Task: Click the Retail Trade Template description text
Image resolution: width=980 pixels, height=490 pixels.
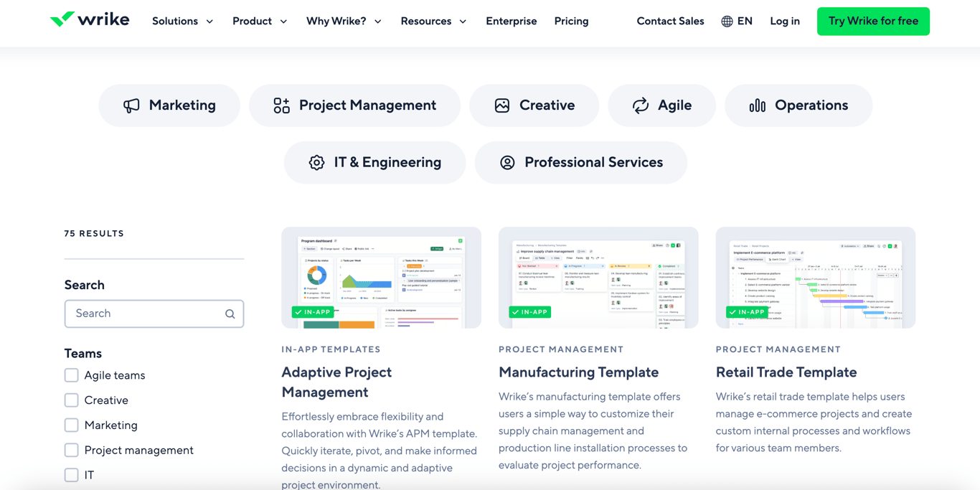Action: pos(814,423)
